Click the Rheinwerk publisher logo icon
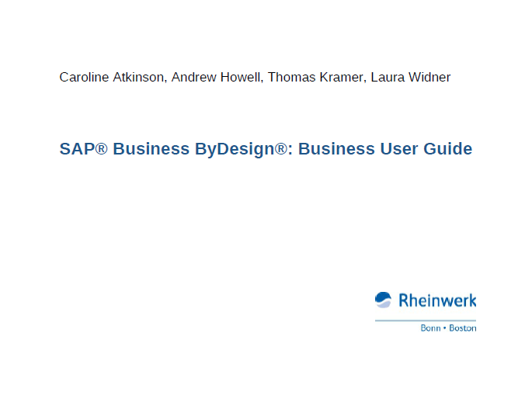 coord(383,300)
